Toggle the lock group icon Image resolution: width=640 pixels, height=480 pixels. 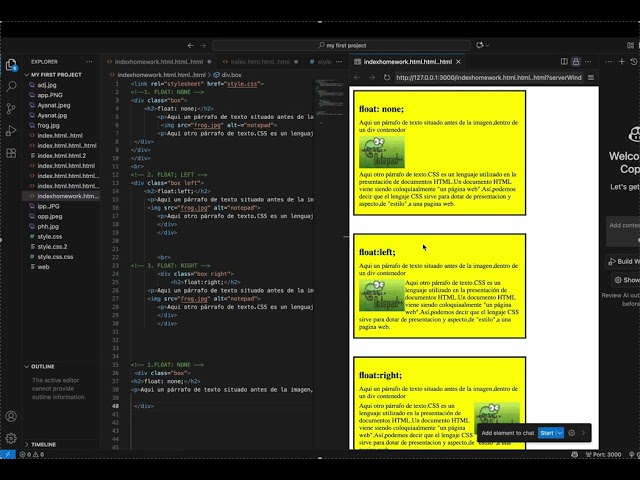click(x=576, y=62)
